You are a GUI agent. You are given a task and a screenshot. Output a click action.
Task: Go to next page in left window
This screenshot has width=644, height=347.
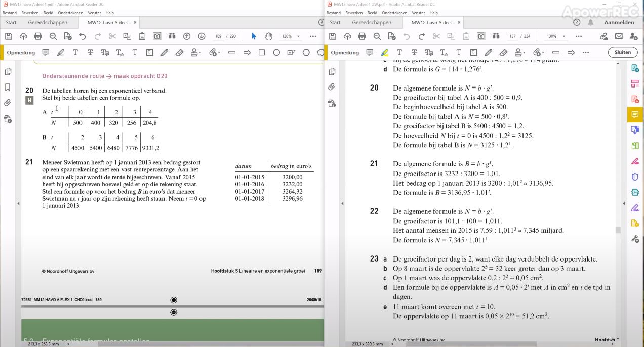click(202, 36)
